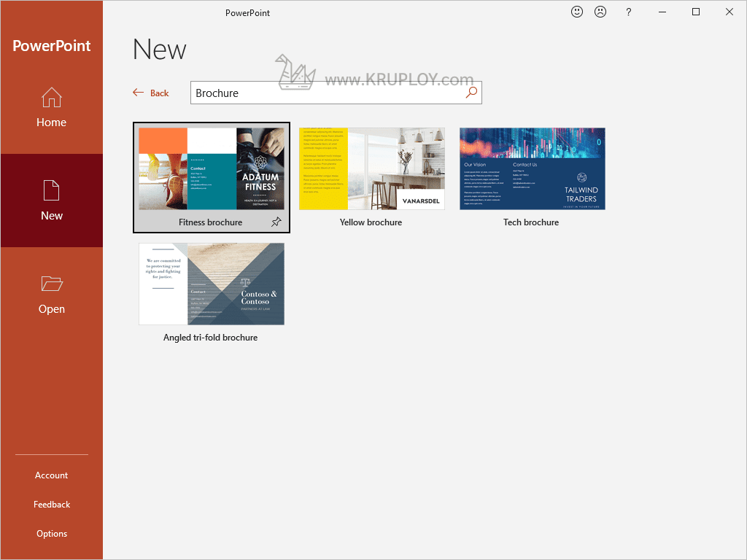Screen dimensions: 747x560
Task: Open the Angled tri-fold brochure thumbnail
Action: pyautogui.click(x=212, y=284)
